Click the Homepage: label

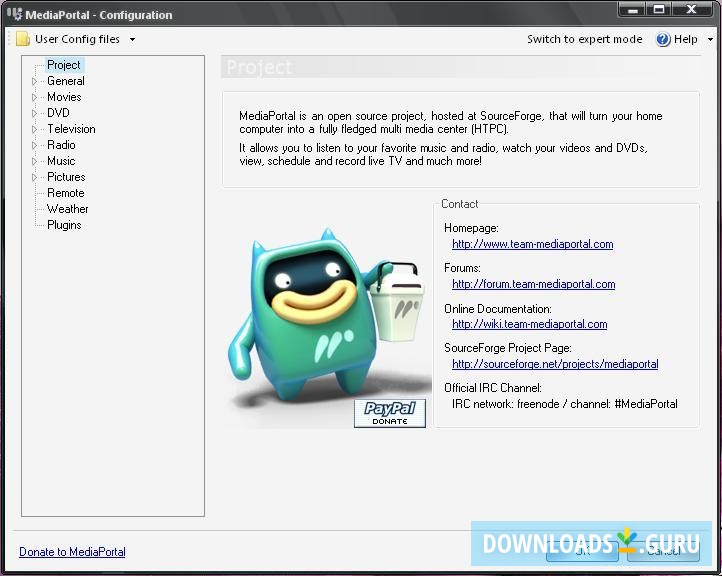coord(471,228)
